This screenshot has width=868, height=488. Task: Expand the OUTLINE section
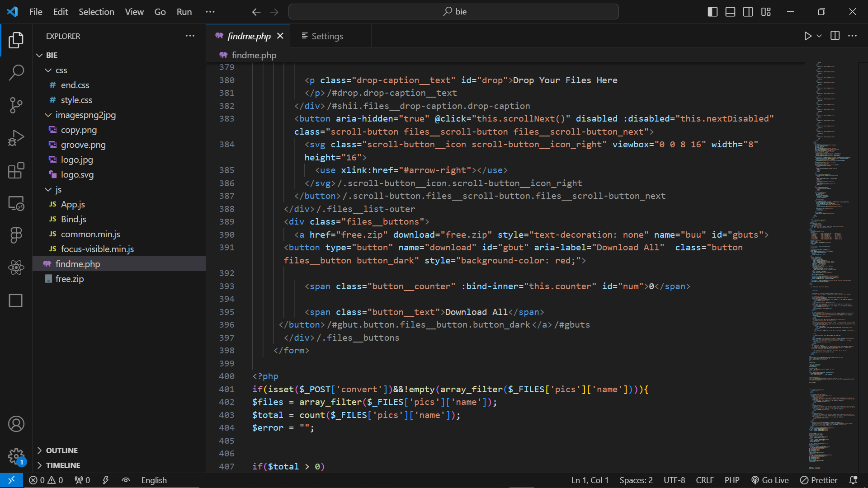(x=61, y=450)
